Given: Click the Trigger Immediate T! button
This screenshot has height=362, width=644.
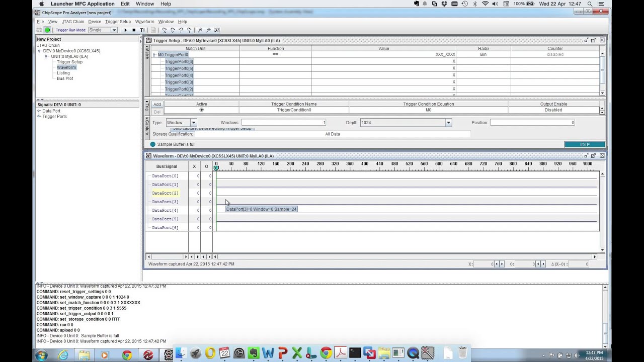Looking at the screenshot, I should click(142, 30).
